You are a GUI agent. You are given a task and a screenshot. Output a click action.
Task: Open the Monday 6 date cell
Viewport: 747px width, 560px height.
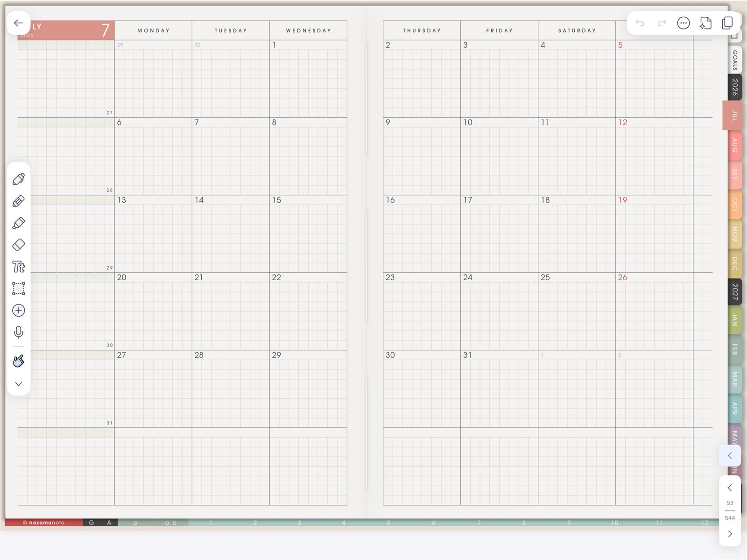pos(153,156)
